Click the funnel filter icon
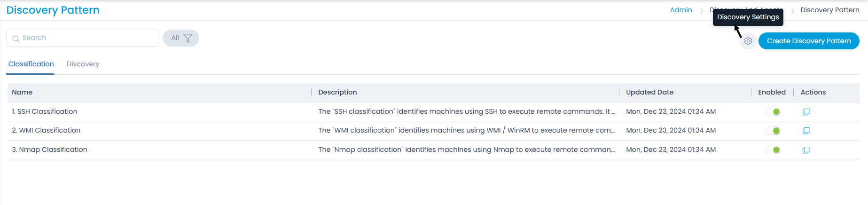Screen dimensions: 868x205 pos(188,38)
